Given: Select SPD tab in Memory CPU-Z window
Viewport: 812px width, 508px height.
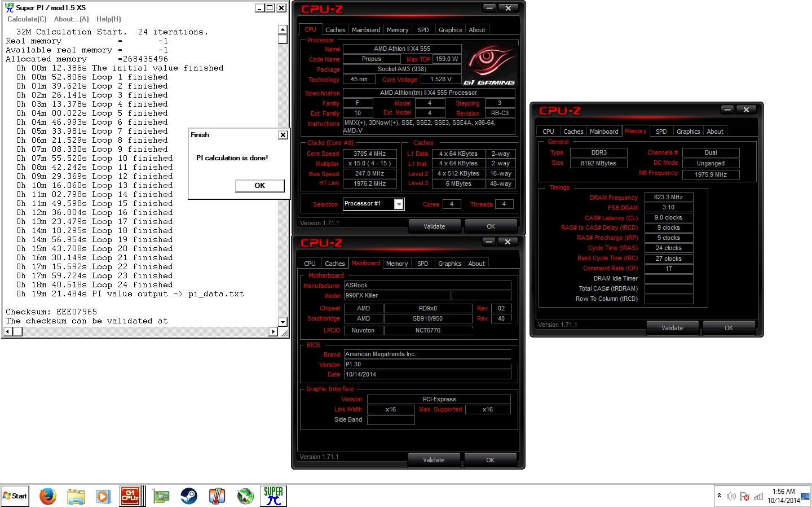Looking at the screenshot, I should [x=661, y=132].
